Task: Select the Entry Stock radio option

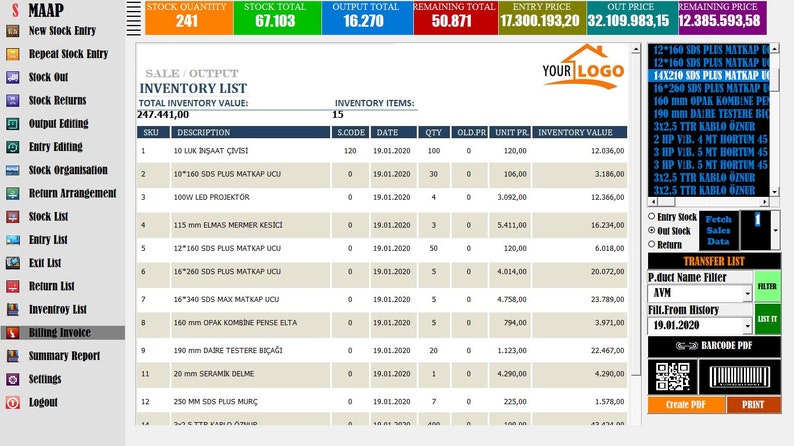Action: 652,216
